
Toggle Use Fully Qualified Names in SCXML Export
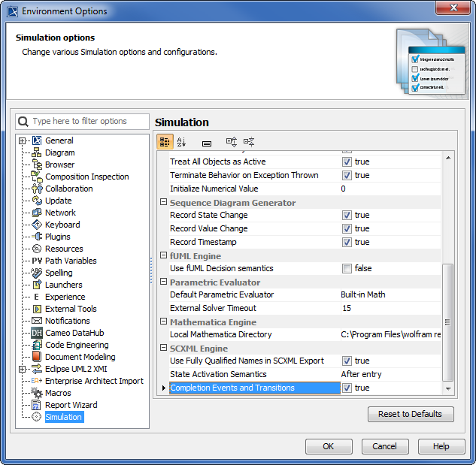click(347, 361)
